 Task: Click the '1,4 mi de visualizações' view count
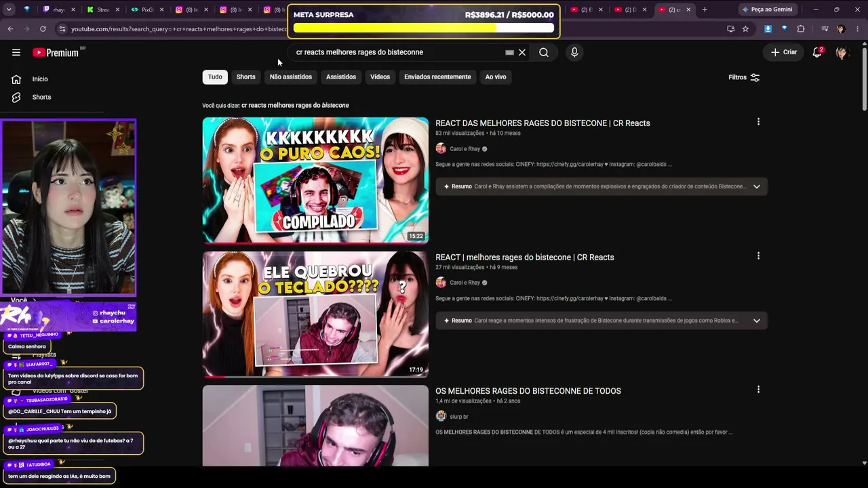tap(464, 401)
